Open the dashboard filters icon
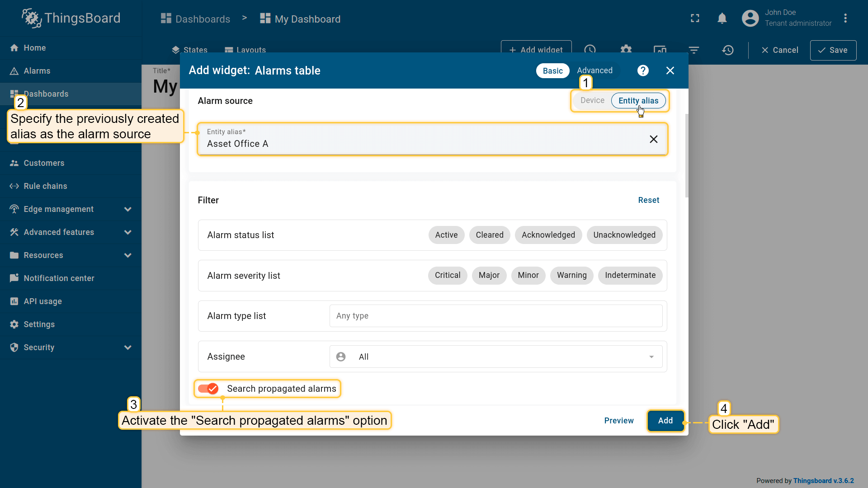Image resolution: width=868 pixels, height=488 pixels. click(694, 50)
